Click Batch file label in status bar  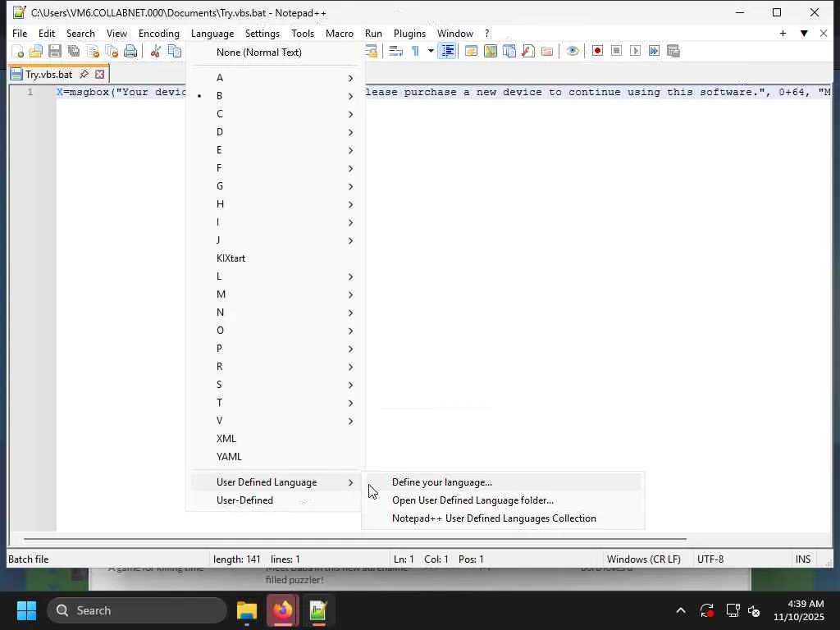click(29, 559)
